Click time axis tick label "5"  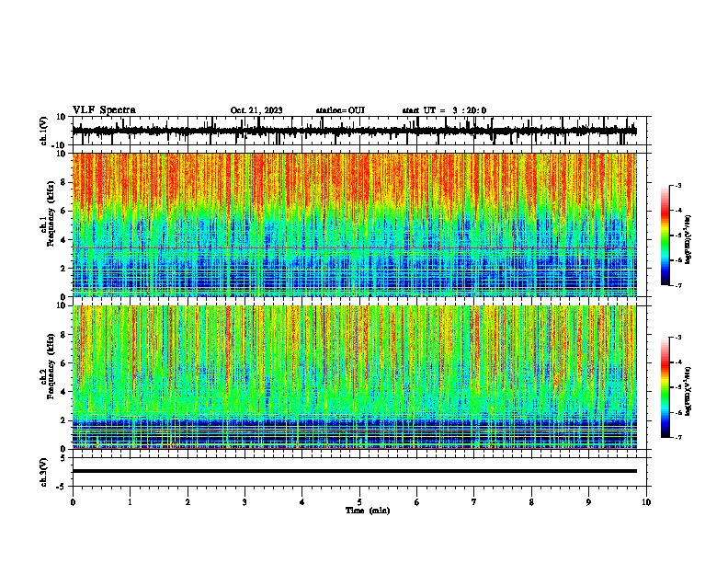pos(359,502)
